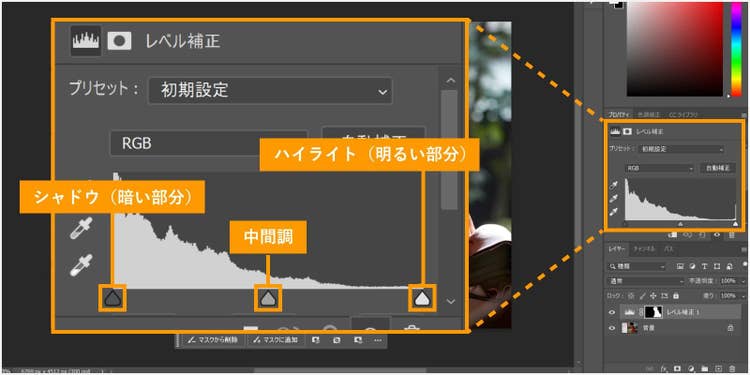The height and width of the screenshot is (375, 750).
Task: Toggle lock image pixels brush icon
Action: click(643, 296)
